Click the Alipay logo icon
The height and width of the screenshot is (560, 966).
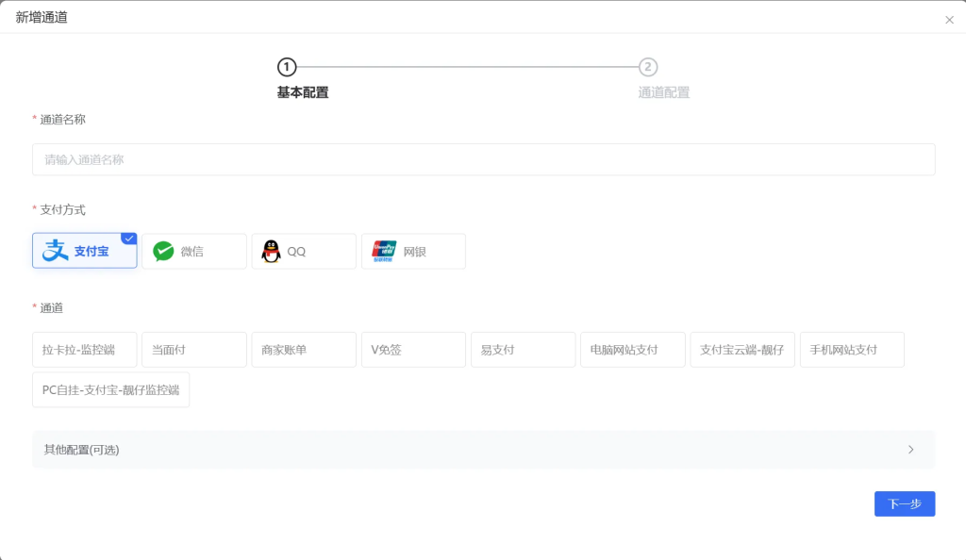click(57, 251)
